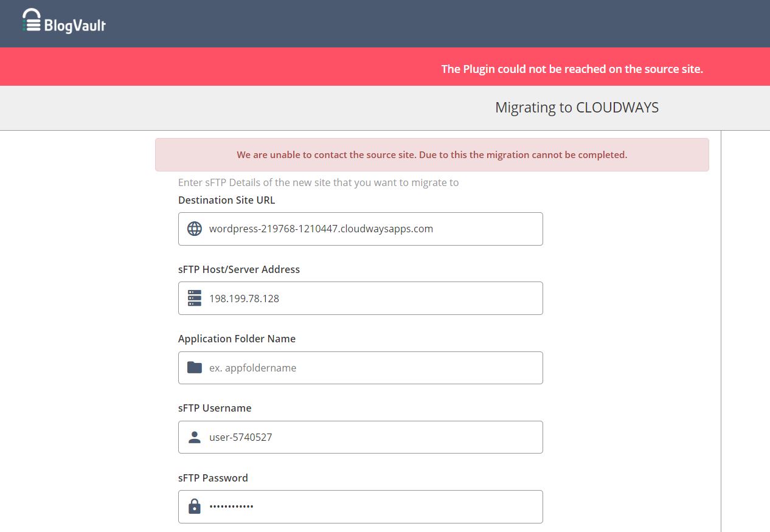The width and height of the screenshot is (770, 532).
Task: Click the 'unable to contact the source site' alert
Action: [432, 155]
